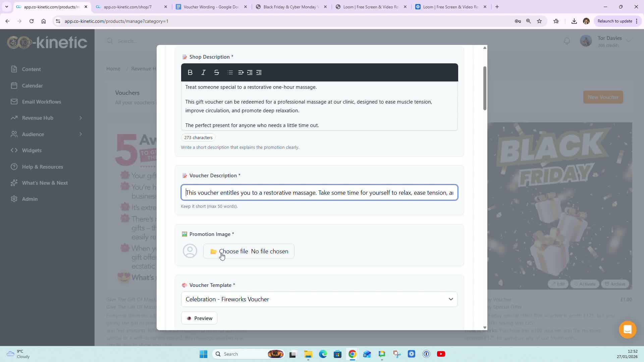Edit the Black Friday voucher
Screen dimensions: 644x362
pyautogui.click(x=558, y=284)
